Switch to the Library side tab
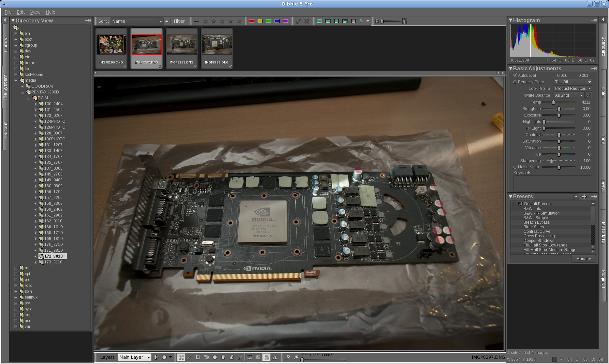Image resolution: width=609 pixels, height=364 pixels. point(5,45)
